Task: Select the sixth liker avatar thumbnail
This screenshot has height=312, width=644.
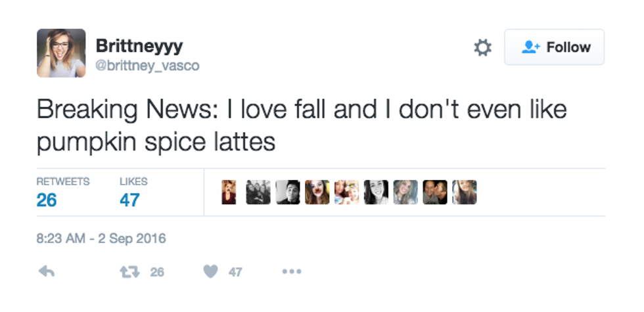Action: tap(376, 192)
